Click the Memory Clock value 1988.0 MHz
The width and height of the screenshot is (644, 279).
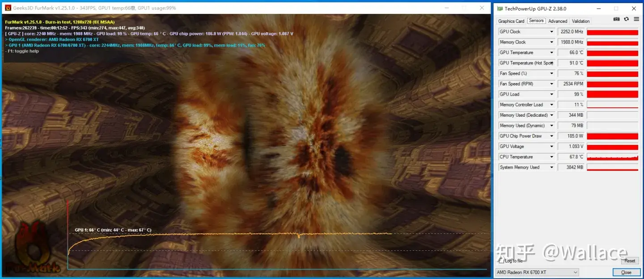click(571, 42)
